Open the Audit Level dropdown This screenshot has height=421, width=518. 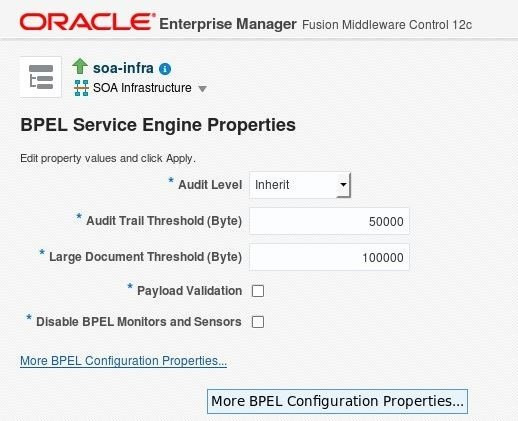click(x=300, y=185)
